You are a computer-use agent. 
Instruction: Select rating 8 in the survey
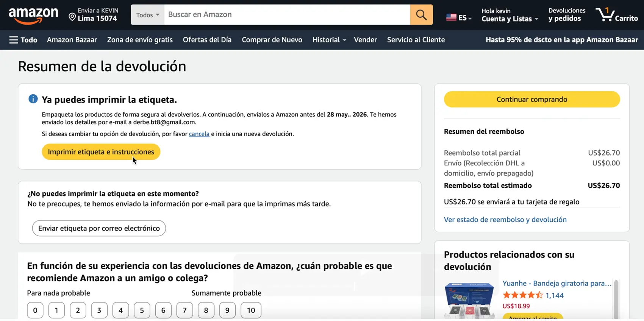(206, 310)
